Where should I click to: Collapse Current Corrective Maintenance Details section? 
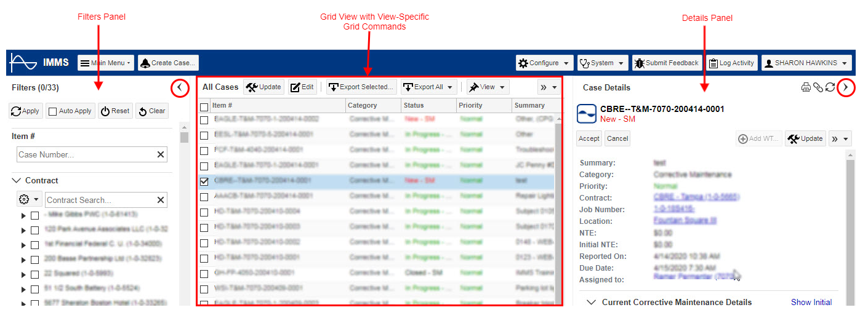(x=592, y=302)
